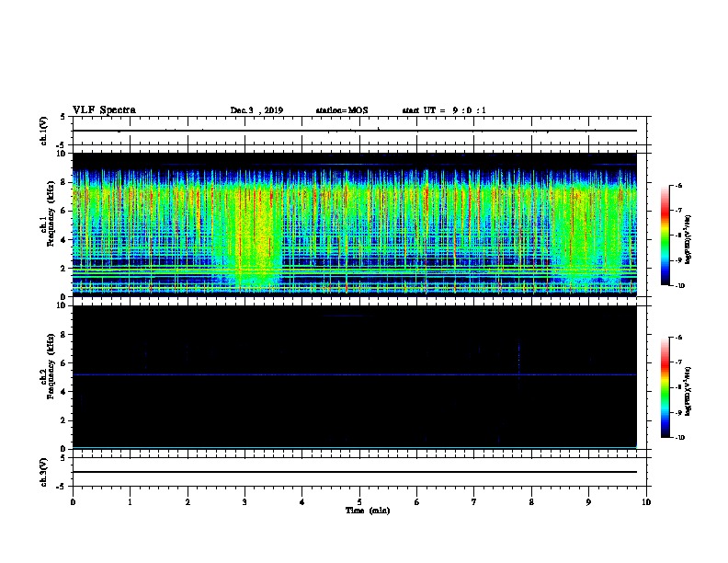The image size is (728, 563).
Task: Click the ch.3 voltage trace line
Action: 354,472
